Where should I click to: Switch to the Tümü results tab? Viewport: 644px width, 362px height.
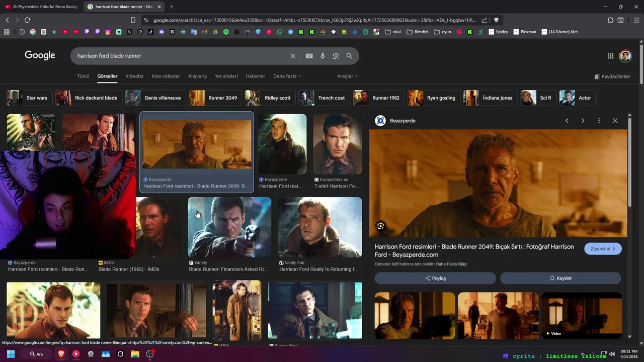83,76
